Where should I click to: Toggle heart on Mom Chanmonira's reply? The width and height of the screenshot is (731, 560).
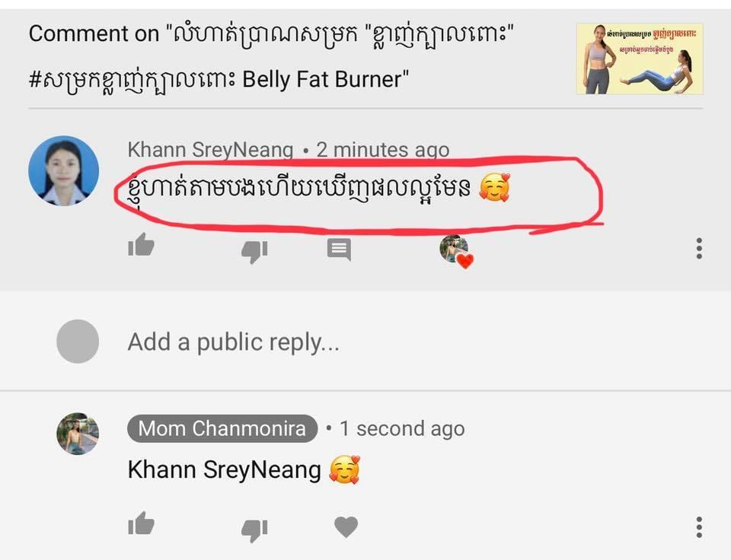click(346, 527)
